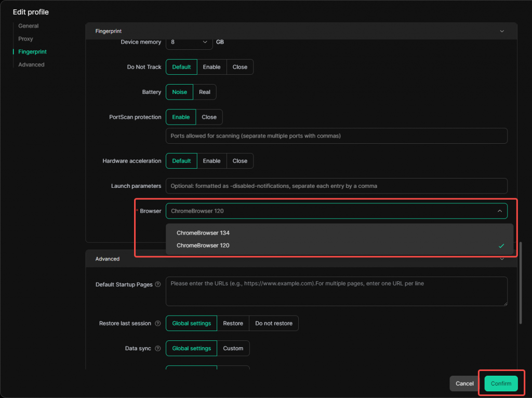
Task: Switch to the Proxy sidebar tab
Action: 25,38
